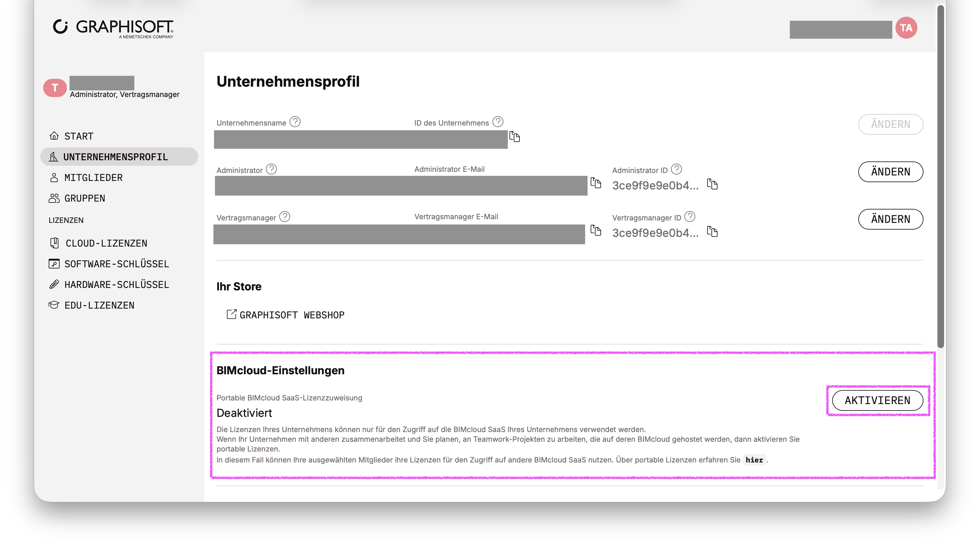
Task: Click 'Administrator, Vertragsmanager' role text
Action: [124, 94]
